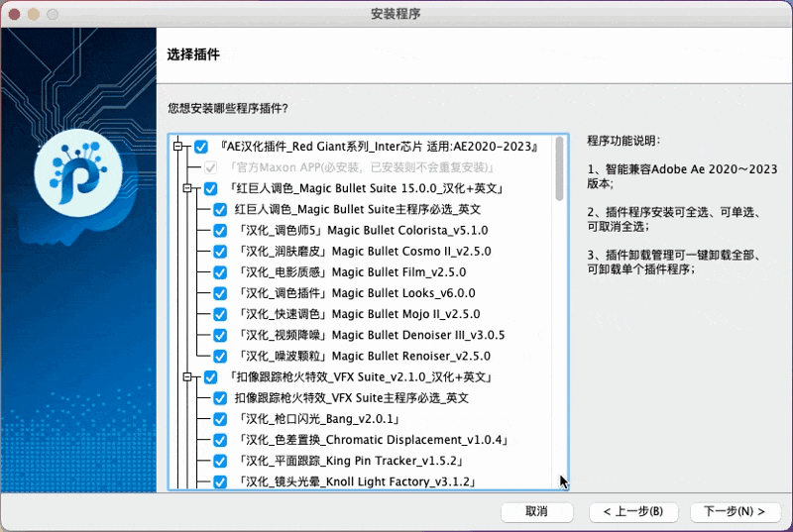Disable the Magic Bullet Film_v2.5.0 checkbox
Screen dimensions: 793x532
(x=220, y=272)
